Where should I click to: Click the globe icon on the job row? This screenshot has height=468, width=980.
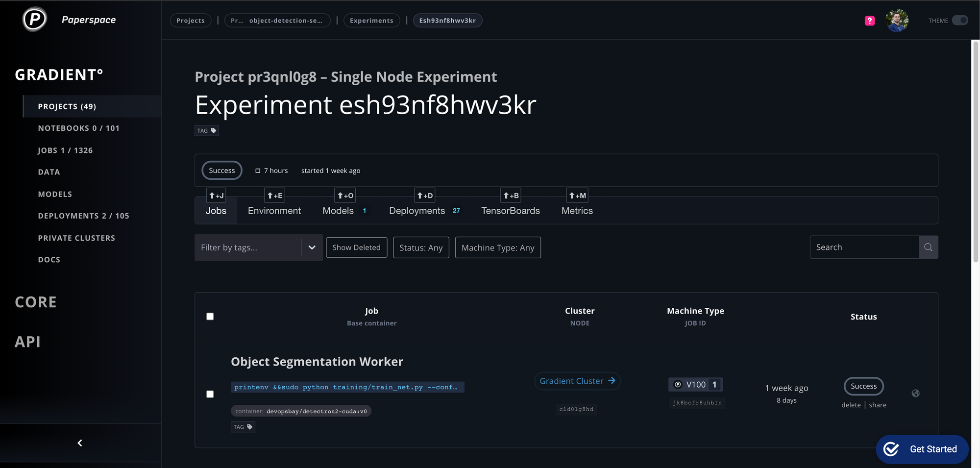pos(915,394)
